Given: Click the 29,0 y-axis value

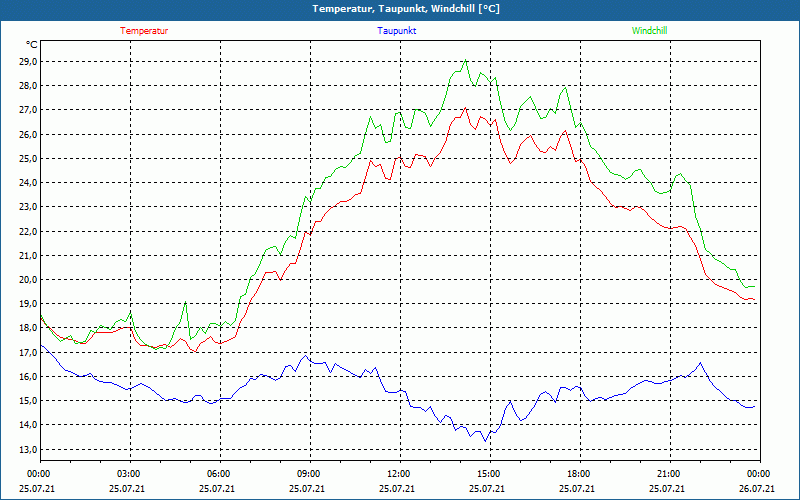Looking at the screenshot, I should [x=28, y=62].
